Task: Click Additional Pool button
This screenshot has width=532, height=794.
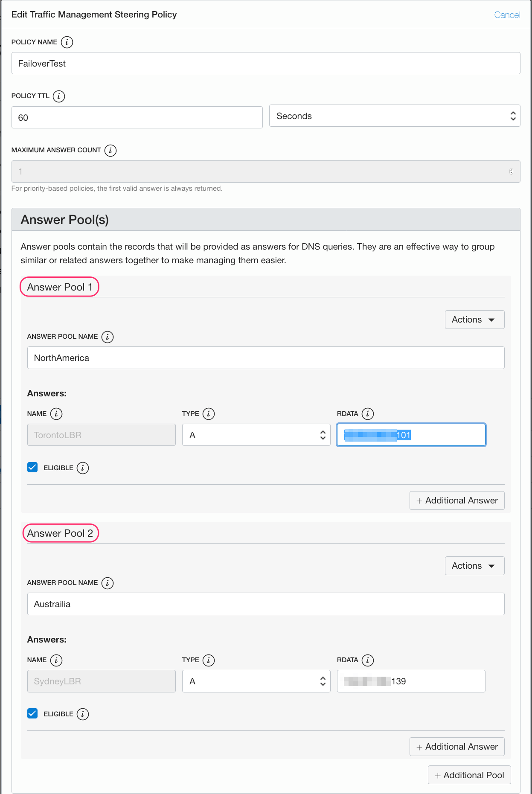Action: [469, 775]
